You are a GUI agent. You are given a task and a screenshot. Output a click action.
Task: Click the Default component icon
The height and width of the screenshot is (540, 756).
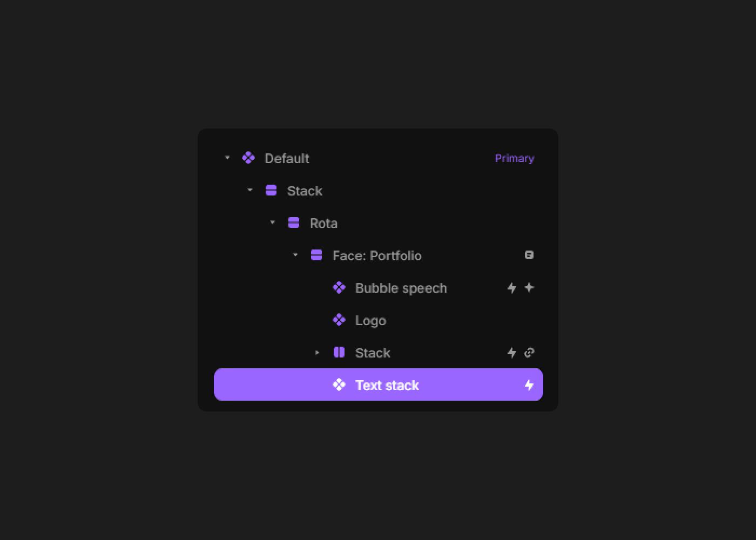(248, 158)
